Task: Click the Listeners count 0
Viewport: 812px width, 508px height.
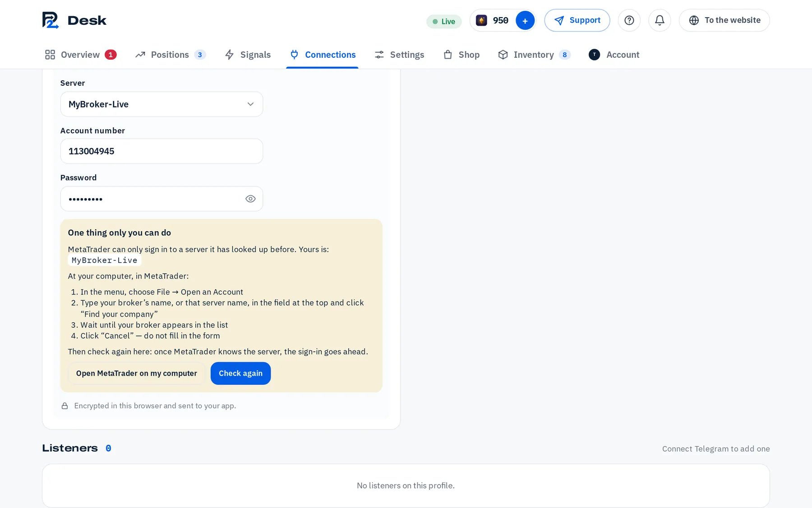Action: (x=108, y=448)
